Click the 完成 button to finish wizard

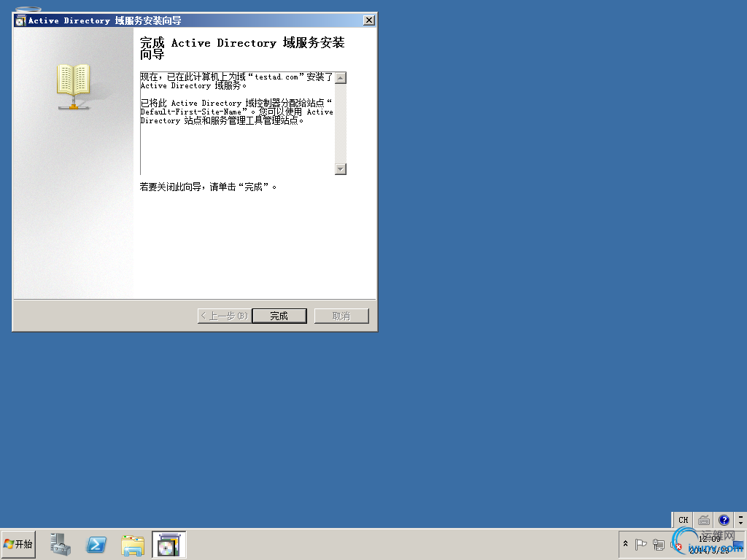[x=279, y=315]
